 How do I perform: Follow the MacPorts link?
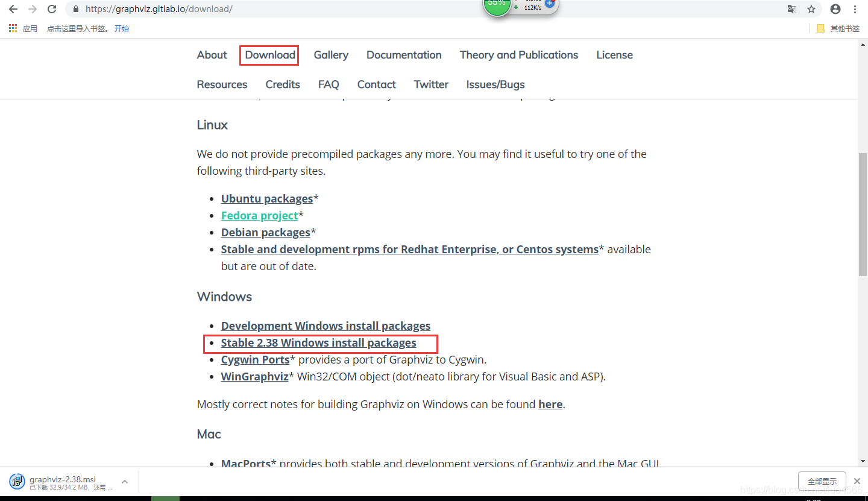(246, 464)
